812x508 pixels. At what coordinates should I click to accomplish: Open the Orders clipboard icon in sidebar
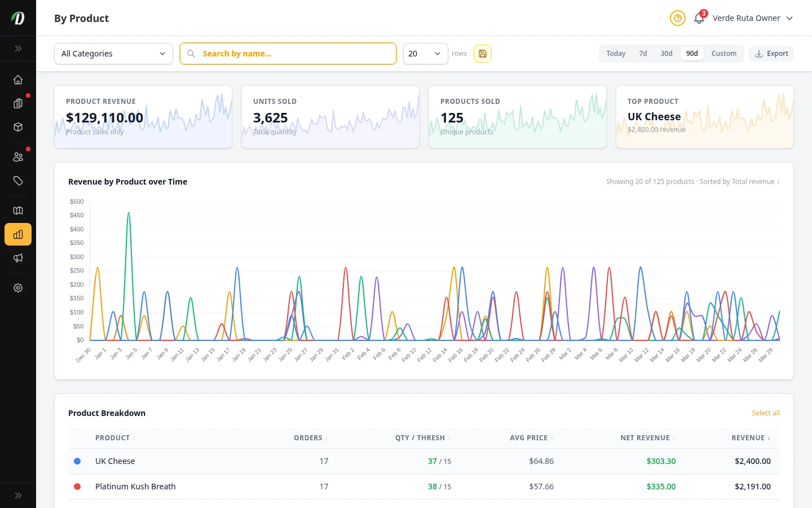pyautogui.click(x=18, y=103)
